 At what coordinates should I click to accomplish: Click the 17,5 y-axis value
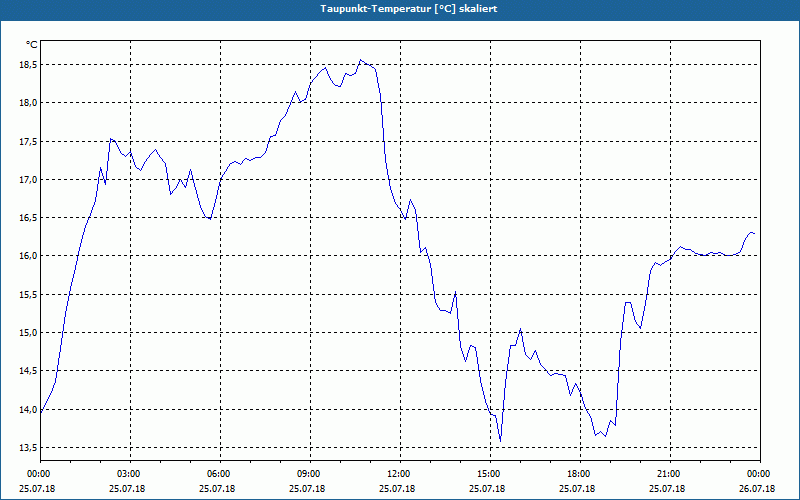pos(29,141)
